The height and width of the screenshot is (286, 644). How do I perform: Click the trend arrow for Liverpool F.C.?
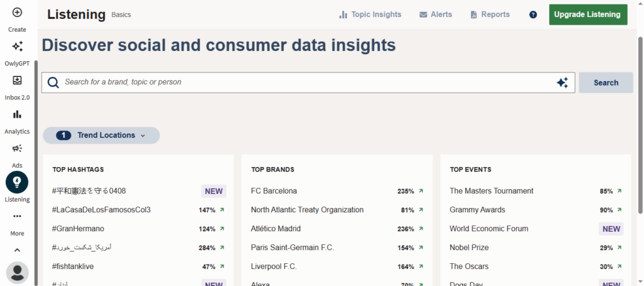[421, 266]
